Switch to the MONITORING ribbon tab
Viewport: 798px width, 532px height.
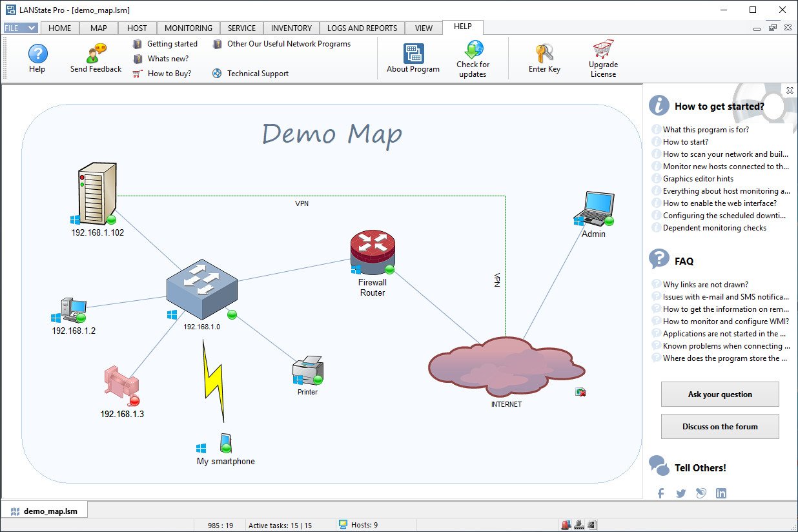point(188,28)
